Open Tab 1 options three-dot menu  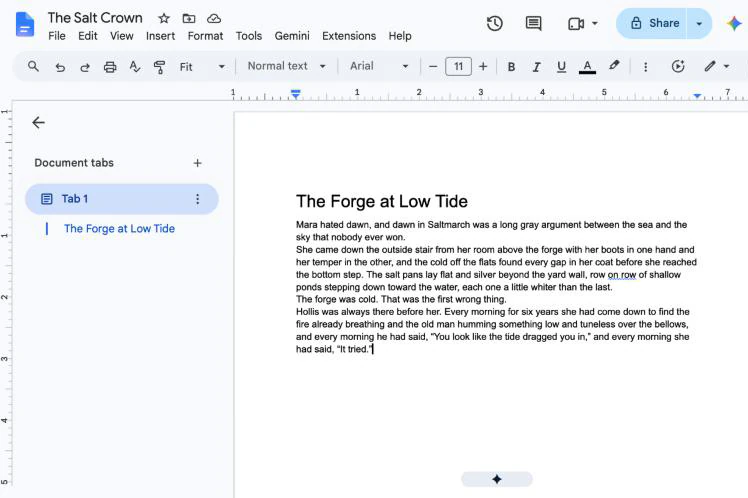pyautogui.click(x=197, y=199)
